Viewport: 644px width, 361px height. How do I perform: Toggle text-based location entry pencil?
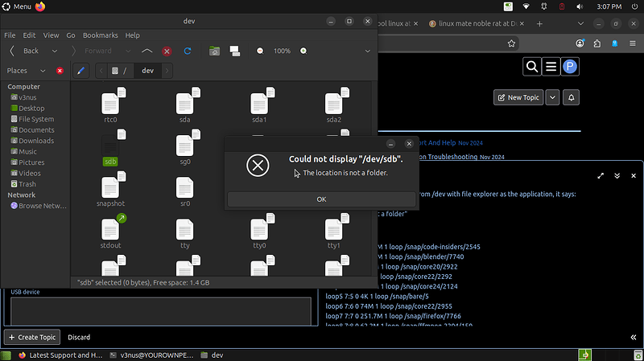tap(81, 71)
